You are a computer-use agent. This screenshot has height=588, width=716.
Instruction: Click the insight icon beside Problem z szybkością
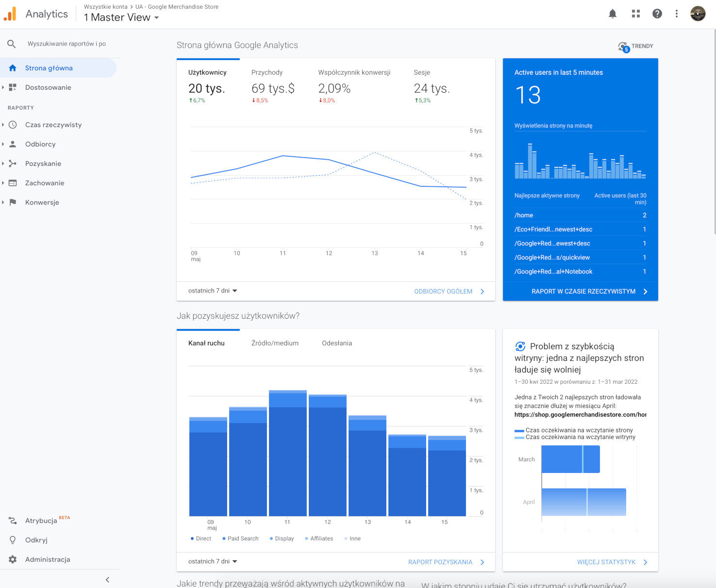click(x=520, y=346)
